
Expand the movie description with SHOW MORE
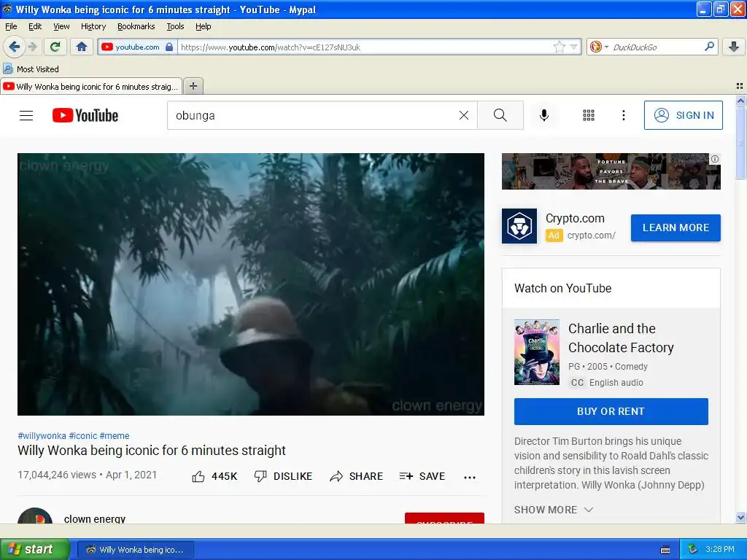tap(554, 510)
